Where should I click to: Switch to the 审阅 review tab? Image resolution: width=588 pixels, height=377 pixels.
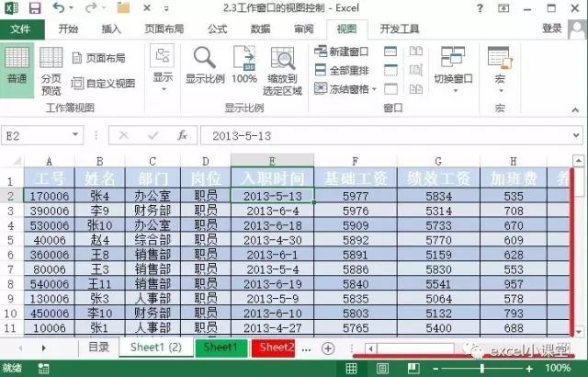303,29
